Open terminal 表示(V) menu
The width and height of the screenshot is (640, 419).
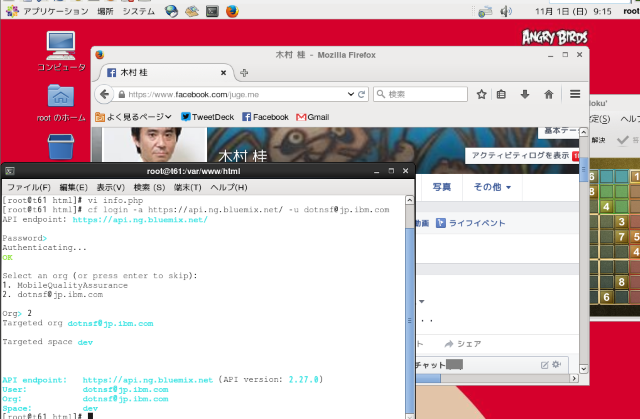pos(111,187)
